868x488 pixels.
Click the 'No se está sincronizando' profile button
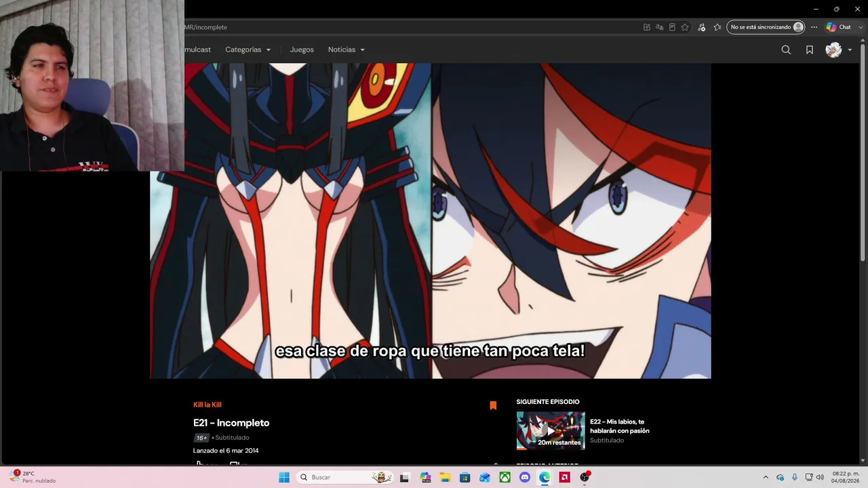click(x=766, y=27)
